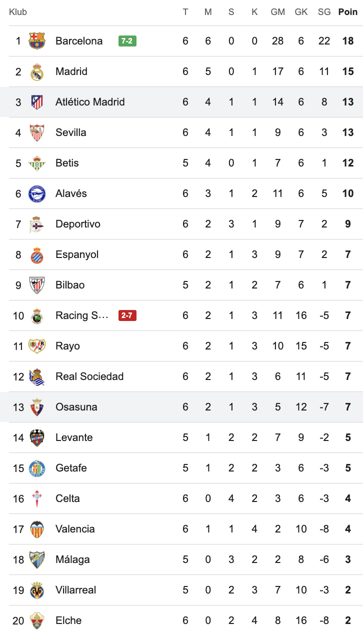Click the Alavés club crest
The image size is (363, 644).
pos(37,193)
